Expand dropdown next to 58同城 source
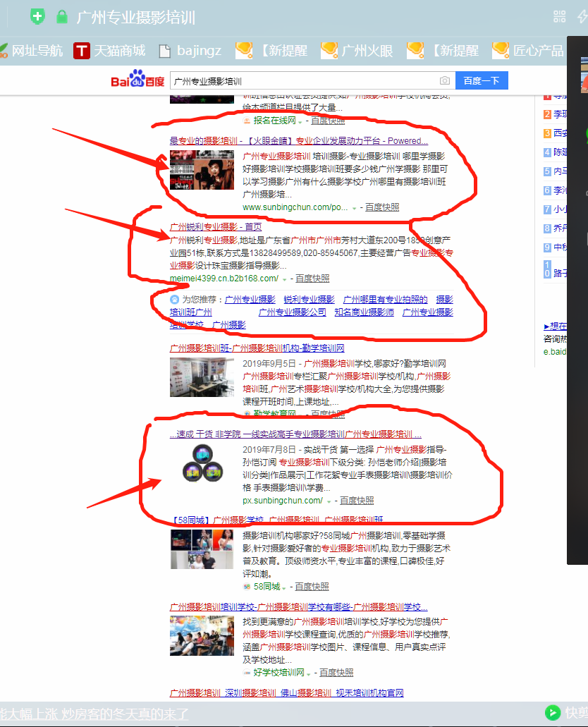Viewport: 588px width, 727px height. pos(284,587)
